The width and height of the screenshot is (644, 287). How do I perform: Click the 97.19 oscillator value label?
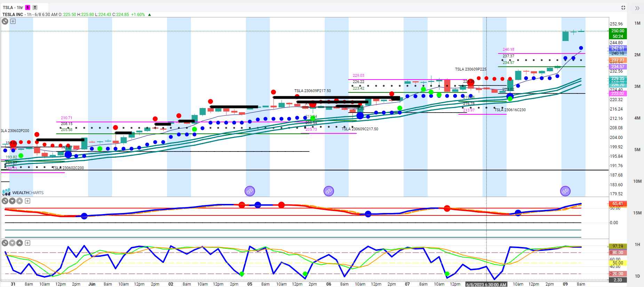click(618, 246)
